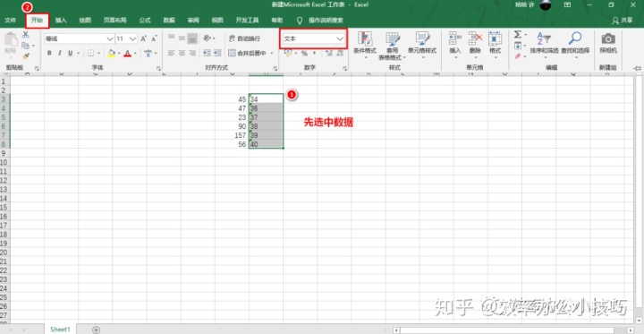Click the increase indent icon
Image resolution: width=644 pixels, height=334 pixels.
217,53
